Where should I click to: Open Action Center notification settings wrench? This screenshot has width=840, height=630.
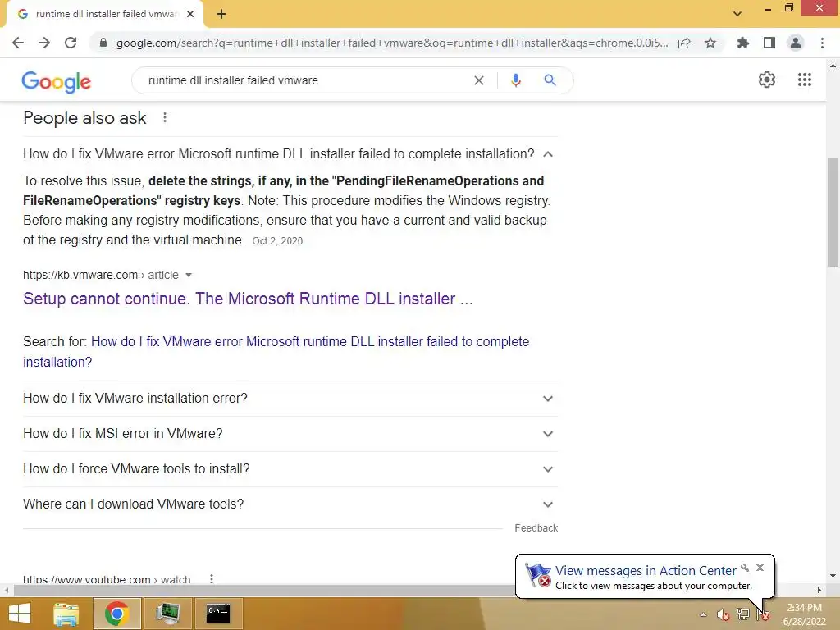point(745,568)
